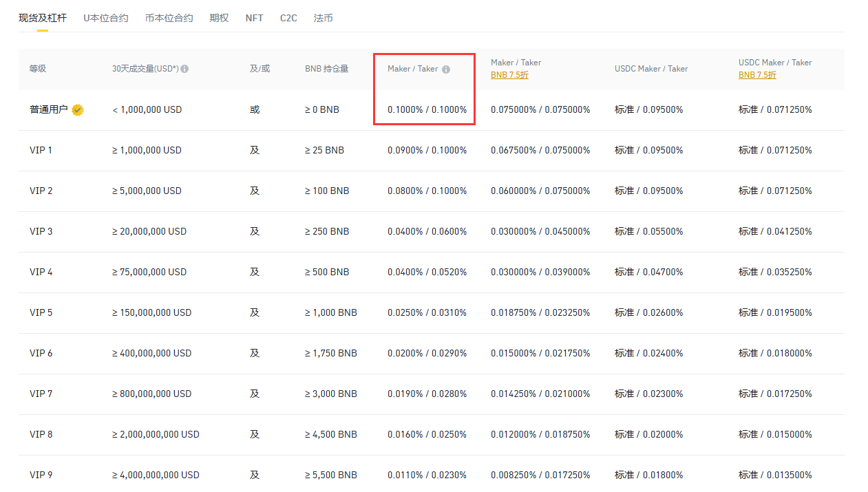
Task: Switch to 现货及杠杆 tab
Action: pyautogui.click(x=43, y=18)
